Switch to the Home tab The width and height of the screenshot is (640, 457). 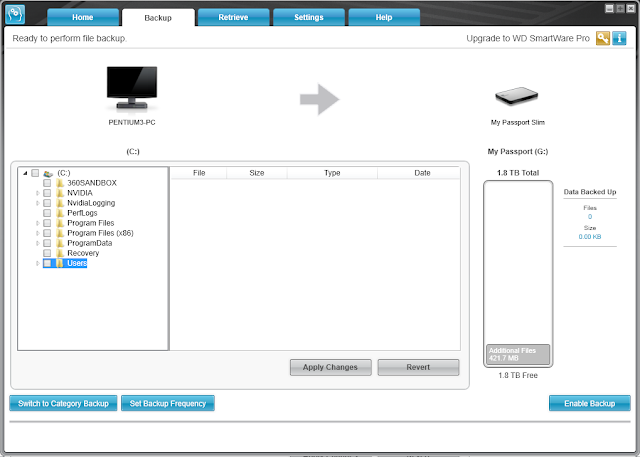(83, 17)
